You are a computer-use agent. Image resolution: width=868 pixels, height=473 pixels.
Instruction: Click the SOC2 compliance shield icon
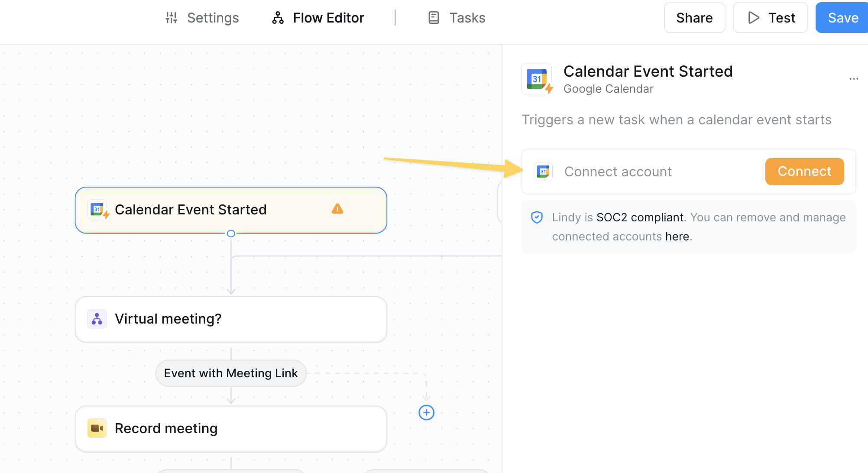tap(537, 217)
